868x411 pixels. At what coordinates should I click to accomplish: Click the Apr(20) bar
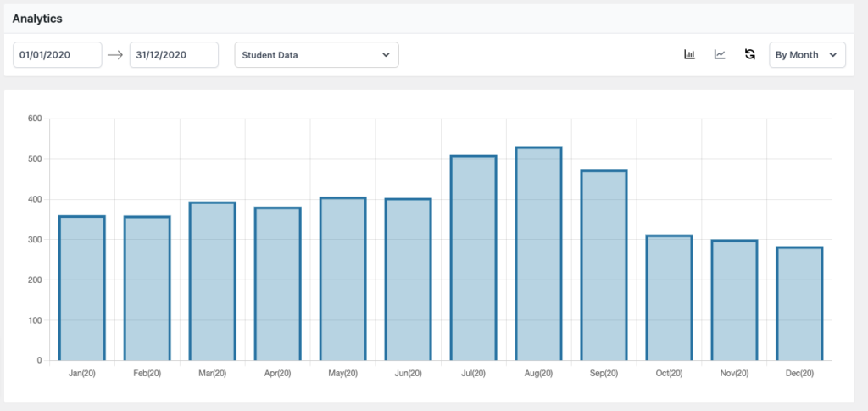278,284
